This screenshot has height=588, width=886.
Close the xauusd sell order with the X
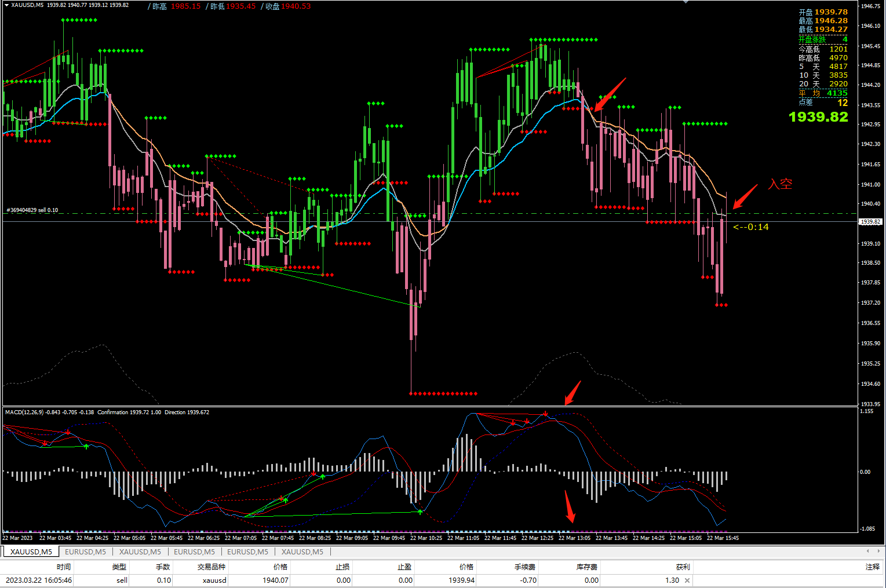click(687, 580)
